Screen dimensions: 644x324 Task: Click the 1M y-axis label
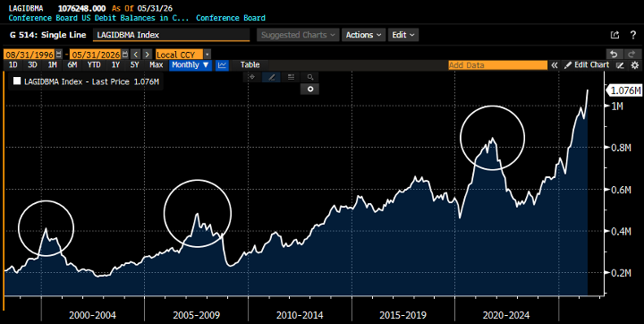coord(617,107)
